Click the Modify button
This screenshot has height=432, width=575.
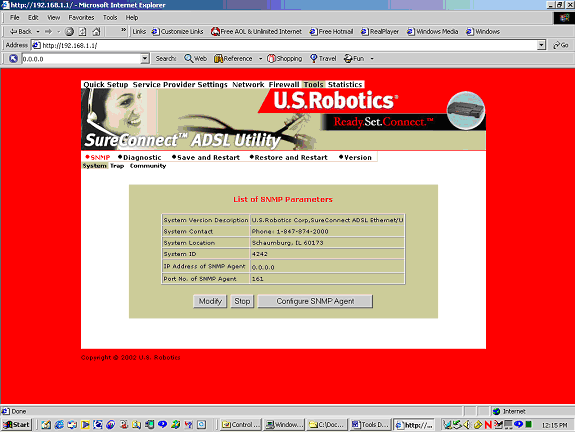(x=210, y=301)
